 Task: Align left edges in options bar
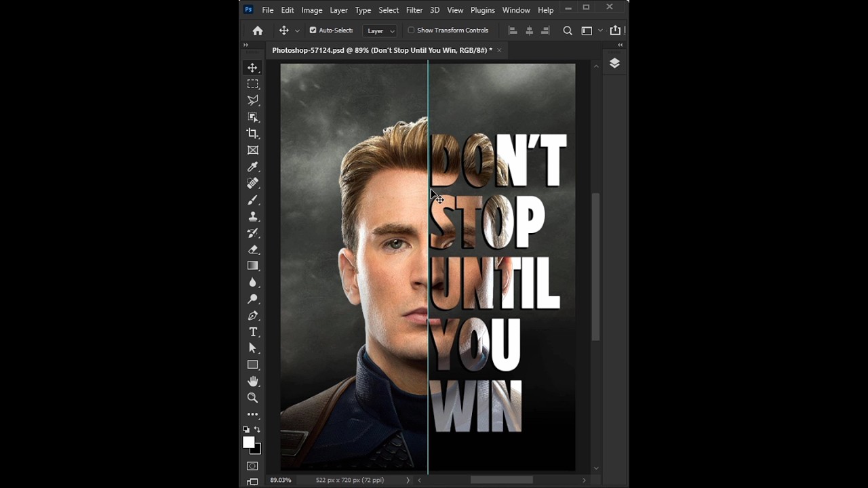click(x=513, y=30)
